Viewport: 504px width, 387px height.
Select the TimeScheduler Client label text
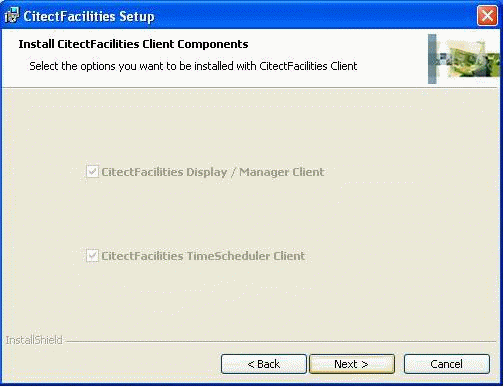pyautogui.click(x=203, y=256)
